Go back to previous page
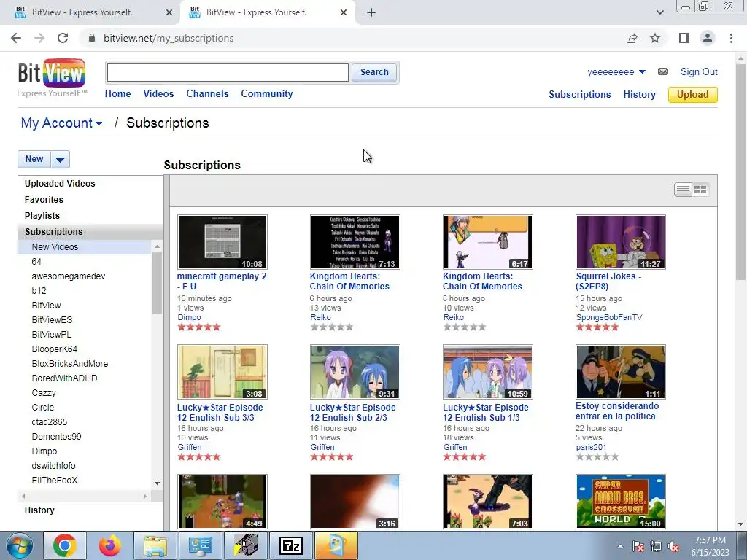 click(x=16, y=38)
